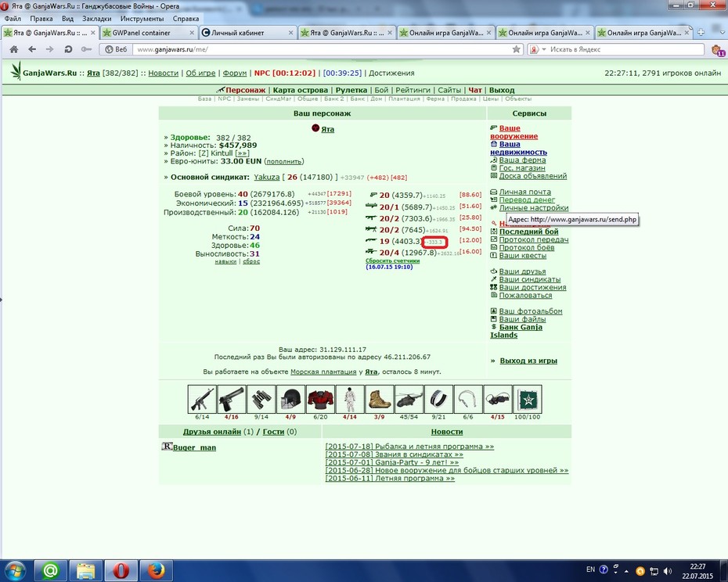Open the red body armor slot 6/20
This screenshot has width=728, height=582.
click(320, 399)
